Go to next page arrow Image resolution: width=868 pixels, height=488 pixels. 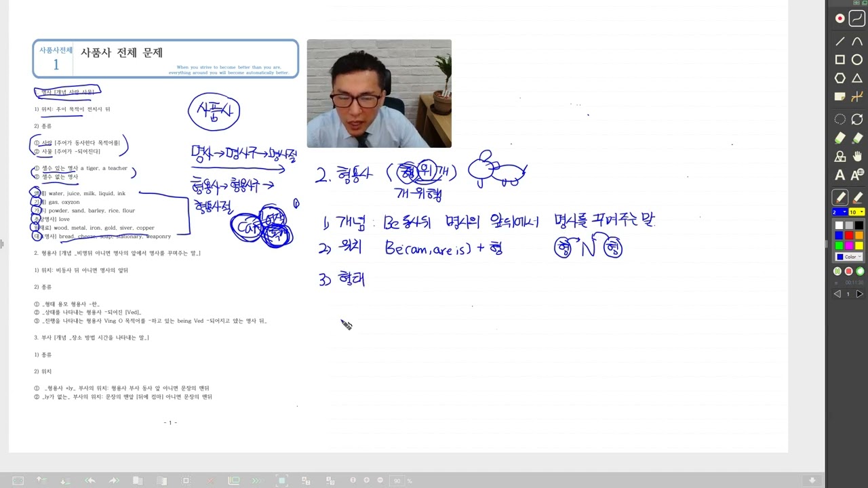pyautogui.click(x=859, y=294)
